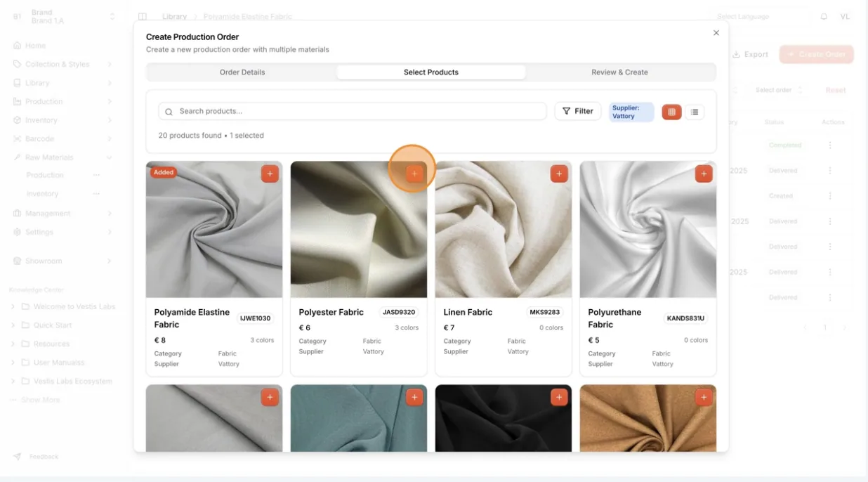Click the Create Order button
868x482 pixels.
point(816,54)
